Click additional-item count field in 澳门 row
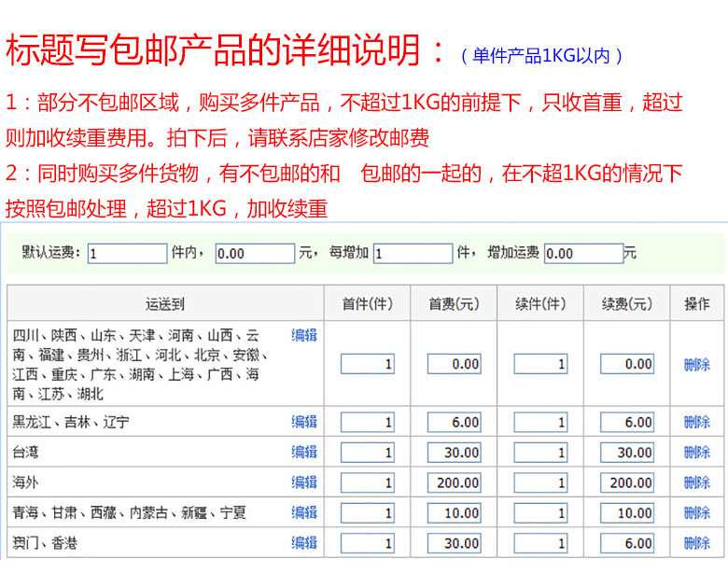728x573 pixels. 540,543
